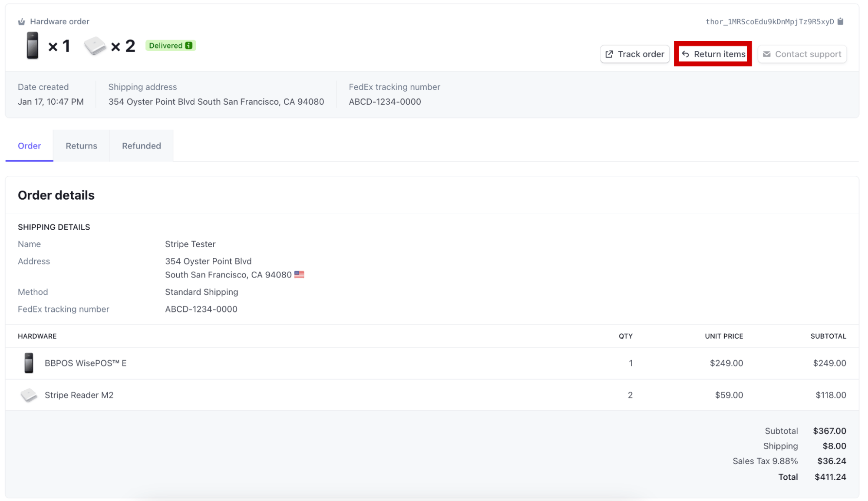Click the US flag icon next to address

[x=299, y=274]
